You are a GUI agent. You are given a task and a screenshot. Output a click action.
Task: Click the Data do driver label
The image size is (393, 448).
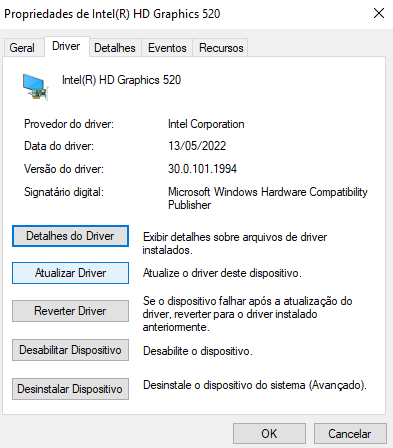coord(59,146)
